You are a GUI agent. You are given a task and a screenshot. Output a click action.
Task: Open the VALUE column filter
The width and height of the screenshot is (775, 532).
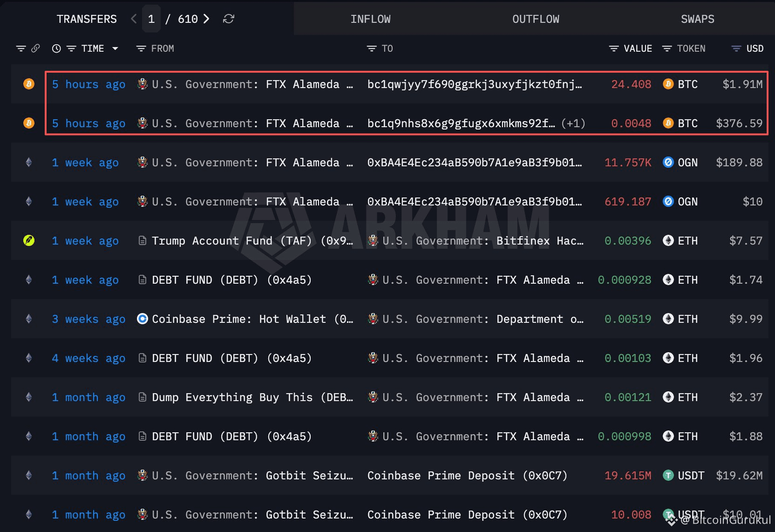point(614,48)
